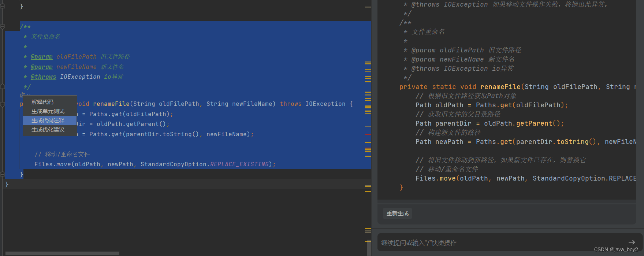This screenshot has width=644, height=256.
Task: Select 生成代码注释 in the popup menu
Action: click(x=50, y=120)
